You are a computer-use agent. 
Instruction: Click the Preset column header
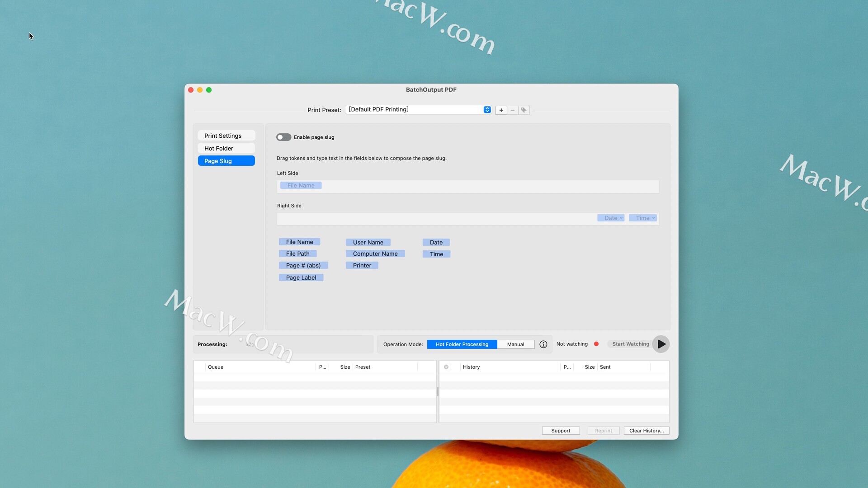(x=385, y=367)
